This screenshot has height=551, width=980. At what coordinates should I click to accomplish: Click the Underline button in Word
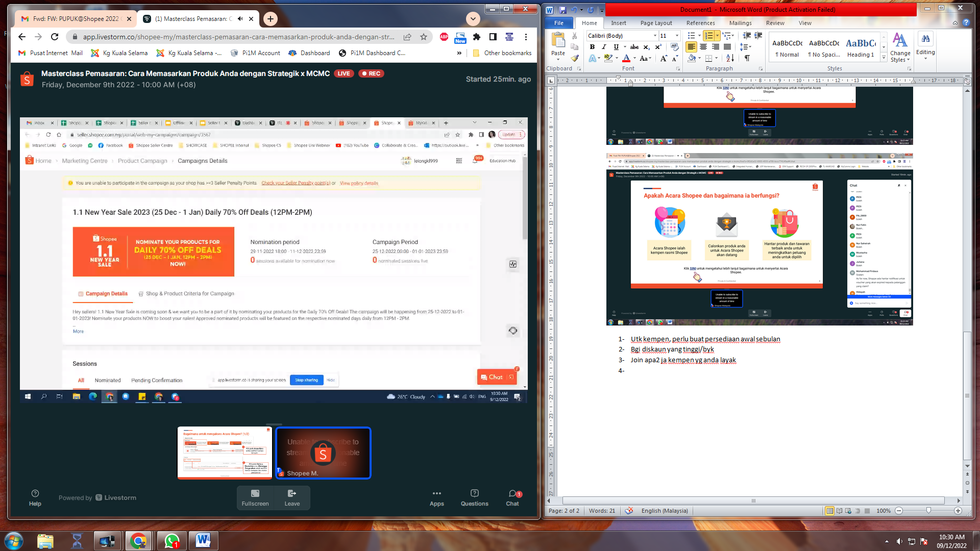(616, 47)
